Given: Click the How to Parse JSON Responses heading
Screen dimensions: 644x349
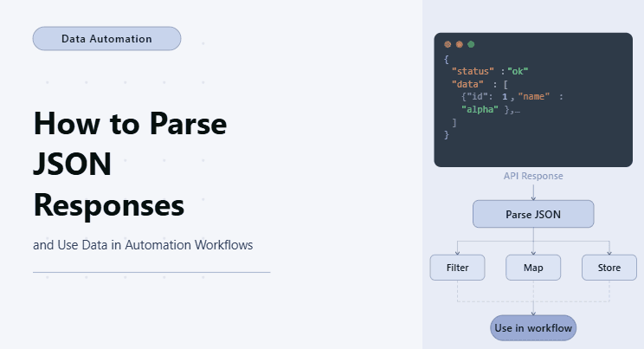Looking at the screenshot, I should point(130,164).
